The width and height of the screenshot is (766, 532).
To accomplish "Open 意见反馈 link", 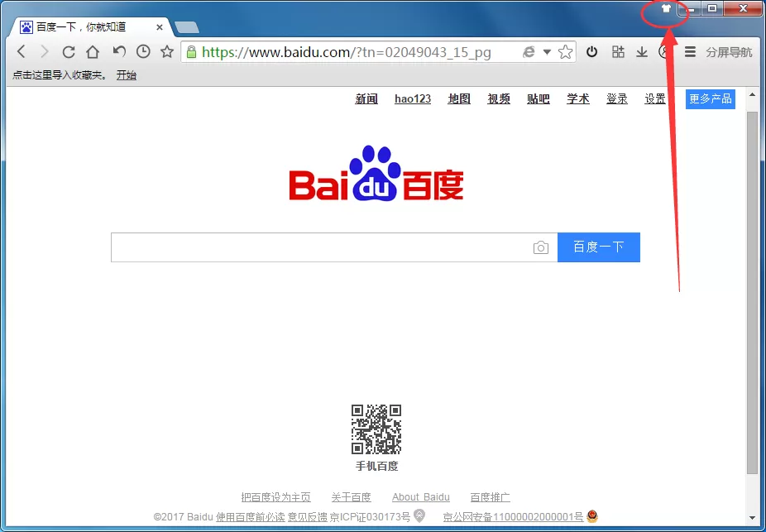I will pyautogui.click(x=307, y=517).
